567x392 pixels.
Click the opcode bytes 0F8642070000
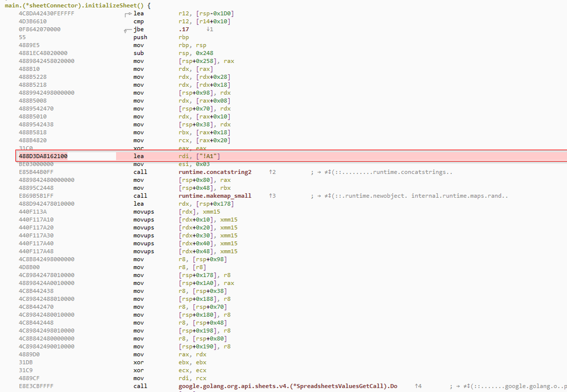[x=40, y=29]
